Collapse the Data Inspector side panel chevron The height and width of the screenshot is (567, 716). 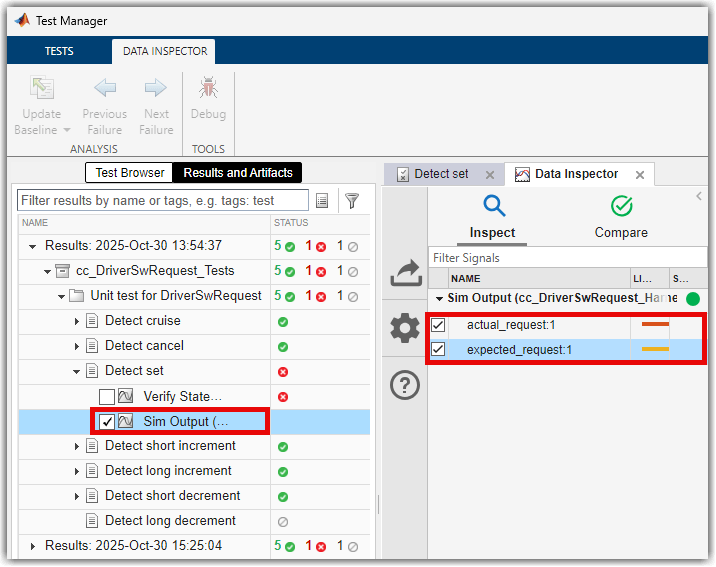pos(699,196)
